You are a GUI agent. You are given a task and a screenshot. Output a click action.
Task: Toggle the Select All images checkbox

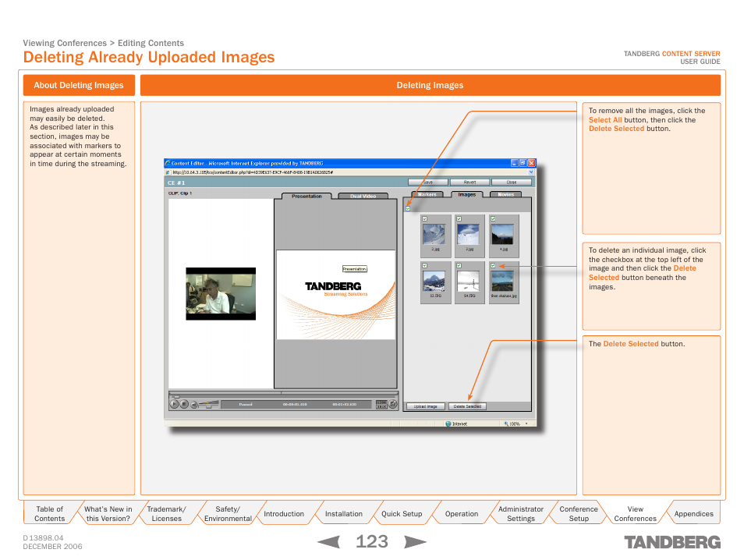(x=408, y=209)
